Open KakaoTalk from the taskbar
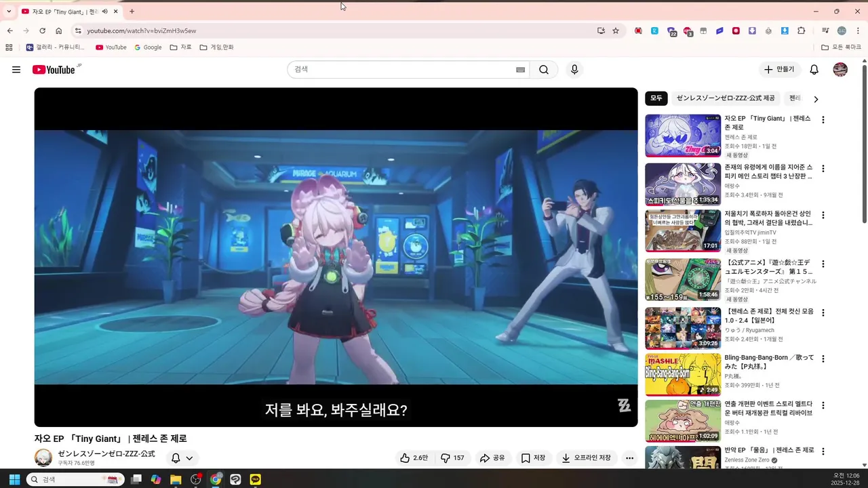 pos(255,479)
